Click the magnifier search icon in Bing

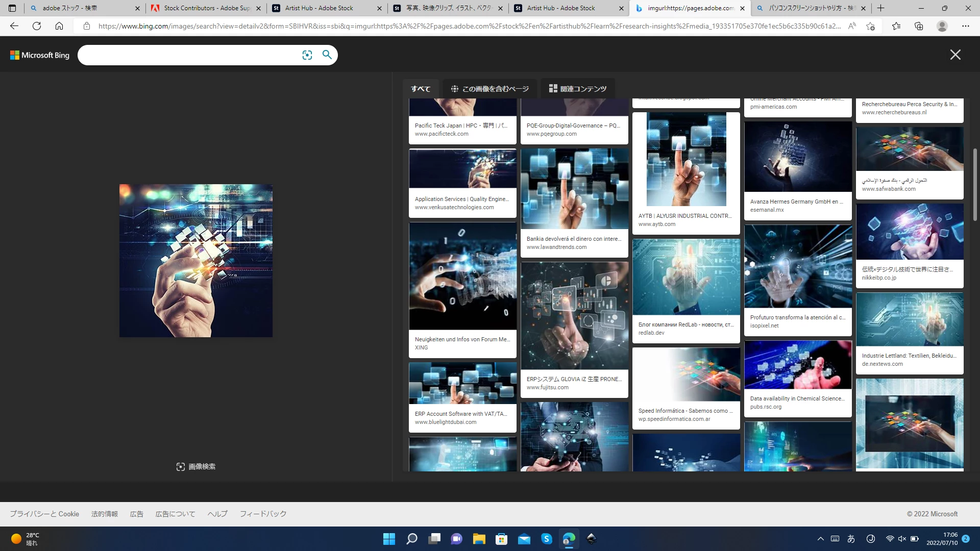327,55
